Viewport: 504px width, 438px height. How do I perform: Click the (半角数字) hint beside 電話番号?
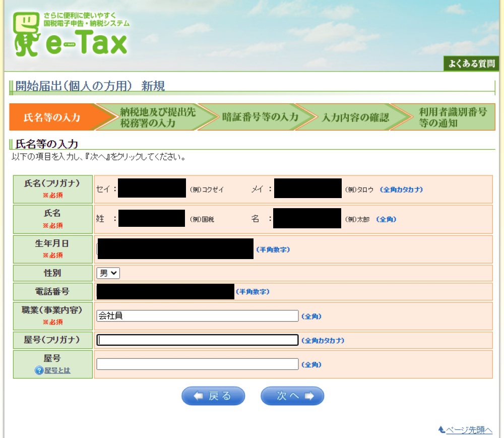(253, 292)
